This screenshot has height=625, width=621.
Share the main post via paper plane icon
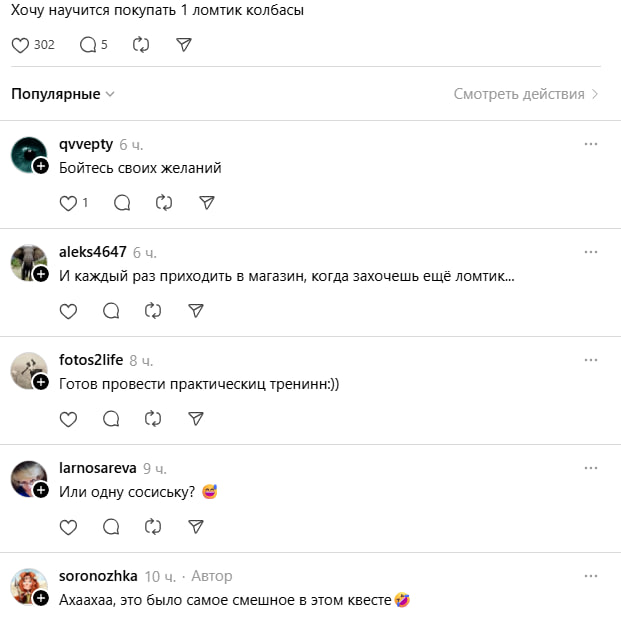click(x=184, y=45)
